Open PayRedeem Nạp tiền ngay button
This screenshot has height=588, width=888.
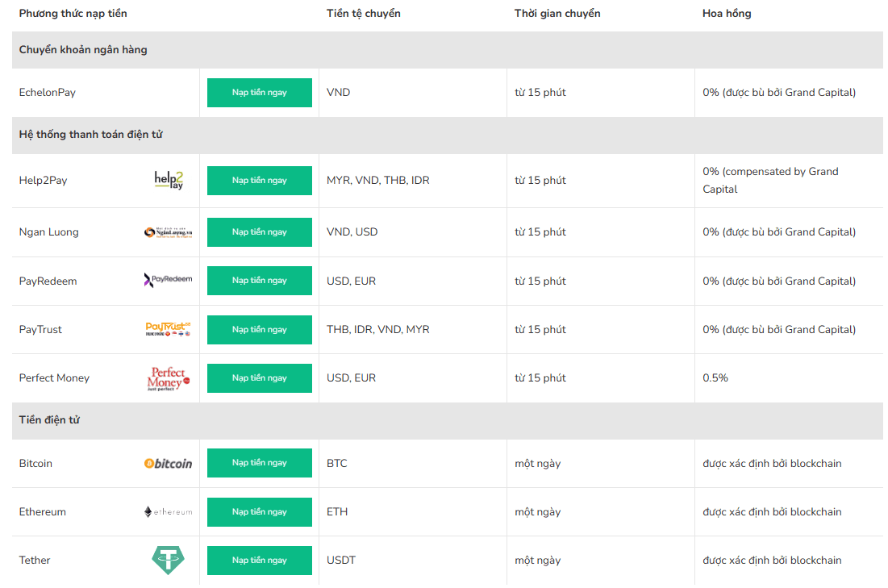[x=260, y=281]
